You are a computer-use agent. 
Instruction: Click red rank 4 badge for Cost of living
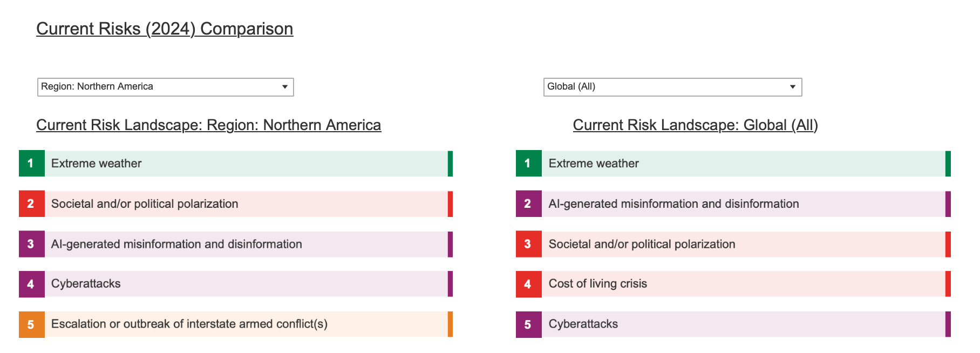point(529,284)
